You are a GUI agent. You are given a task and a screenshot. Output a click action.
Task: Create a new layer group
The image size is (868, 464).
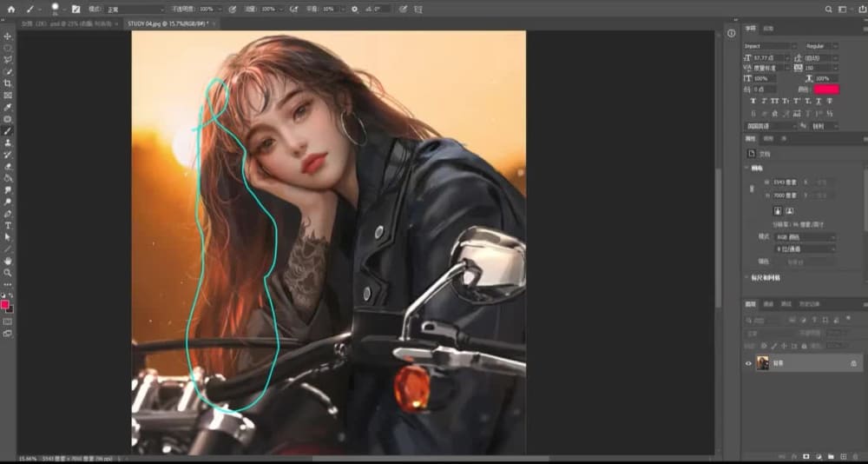831,456
